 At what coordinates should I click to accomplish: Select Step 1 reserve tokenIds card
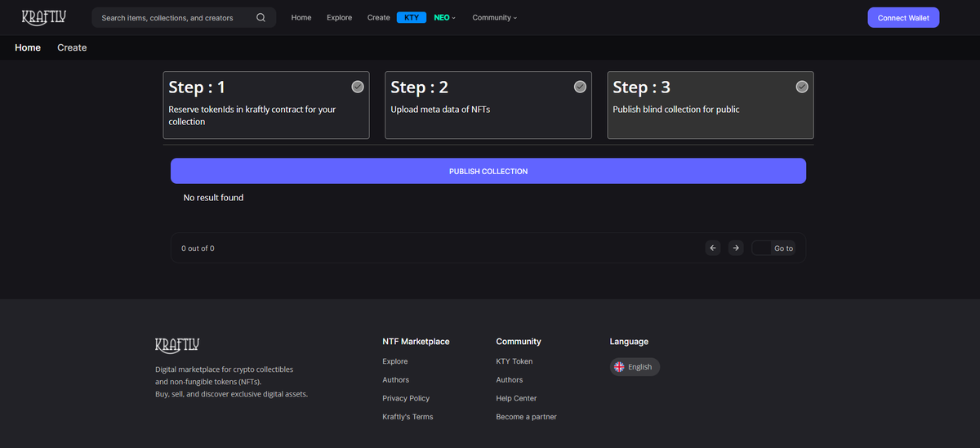pos(266,105)
